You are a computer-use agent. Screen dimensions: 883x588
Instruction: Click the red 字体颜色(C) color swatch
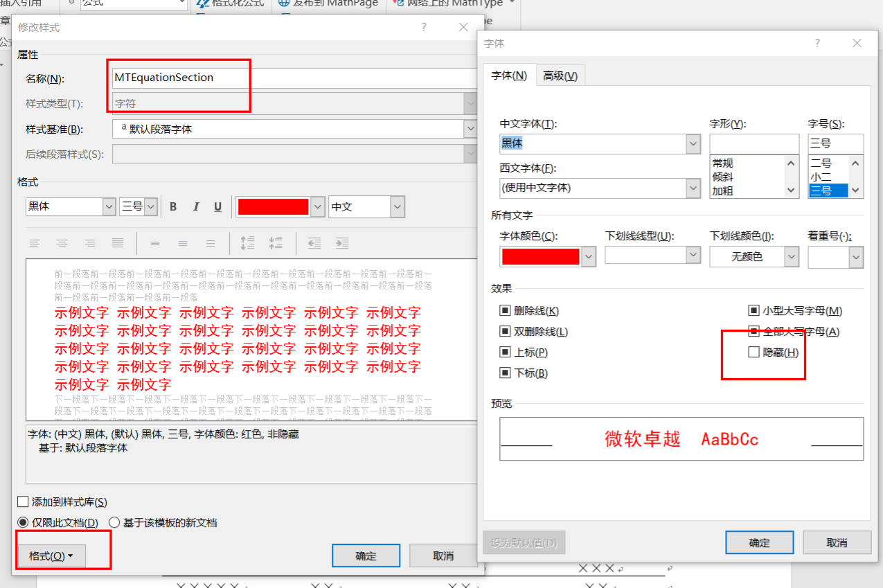540,257
